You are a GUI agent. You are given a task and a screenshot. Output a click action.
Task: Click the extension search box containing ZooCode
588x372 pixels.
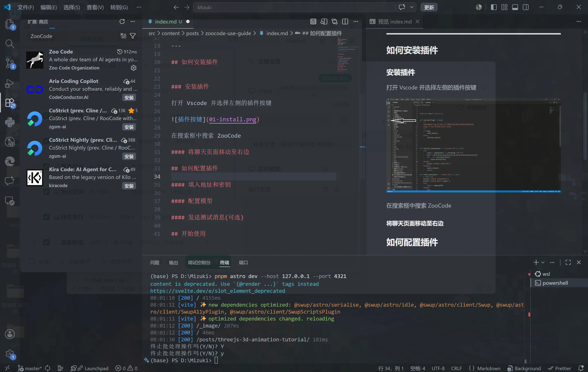(x=73, y=36)
